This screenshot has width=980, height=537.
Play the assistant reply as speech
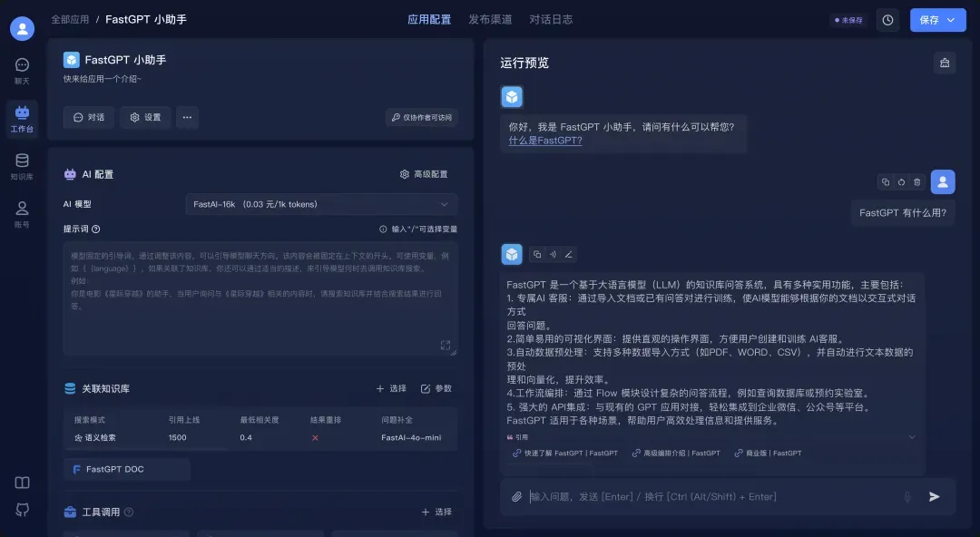pyautogui.click(x=553, y=254)
